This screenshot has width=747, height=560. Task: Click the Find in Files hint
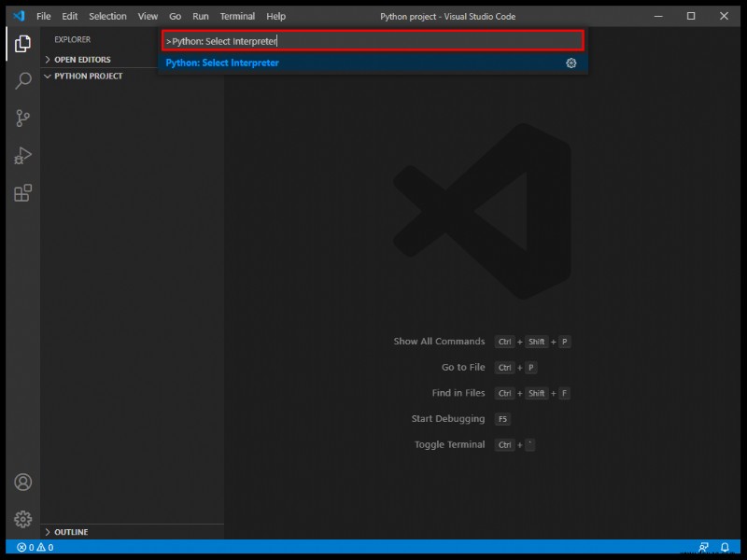(x=458, y=393)
